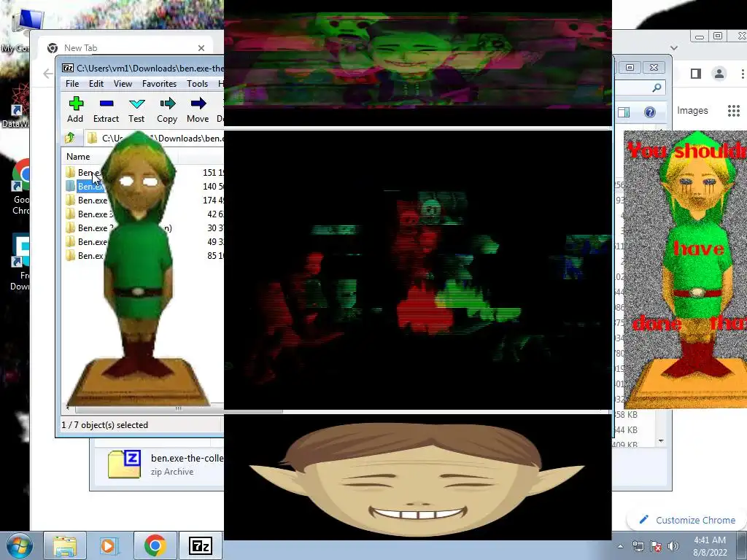This screenshot has width=747, height=560.
Task: Open the View menu in 7-Zip
Action: click(x=123, y=84)
